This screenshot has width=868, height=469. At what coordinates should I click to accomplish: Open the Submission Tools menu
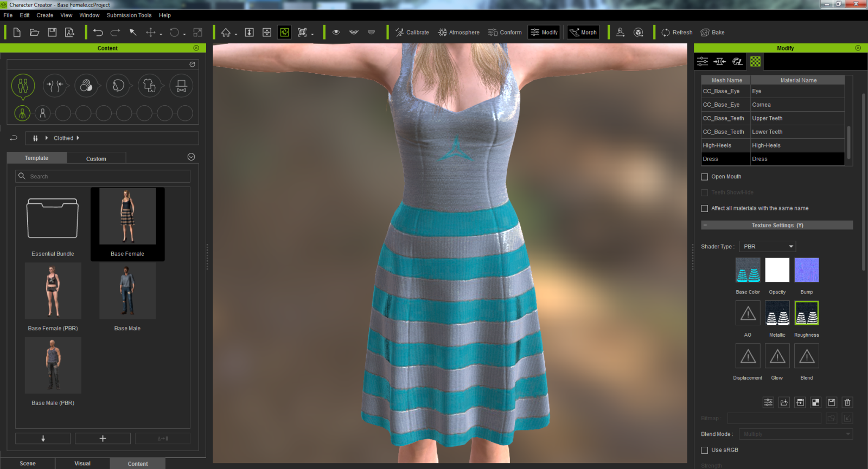pyautogui.click(x=129, y=15)
